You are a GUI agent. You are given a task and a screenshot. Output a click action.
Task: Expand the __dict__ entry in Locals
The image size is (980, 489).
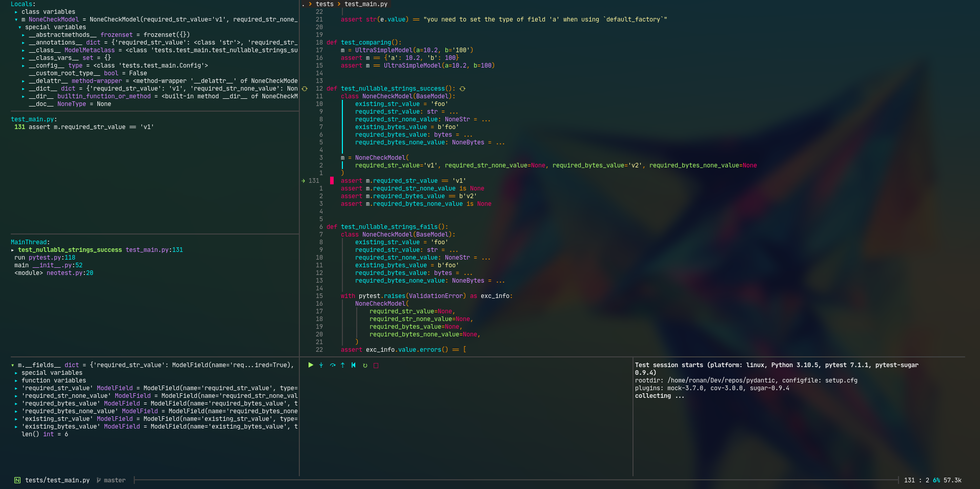pos(24,89)
